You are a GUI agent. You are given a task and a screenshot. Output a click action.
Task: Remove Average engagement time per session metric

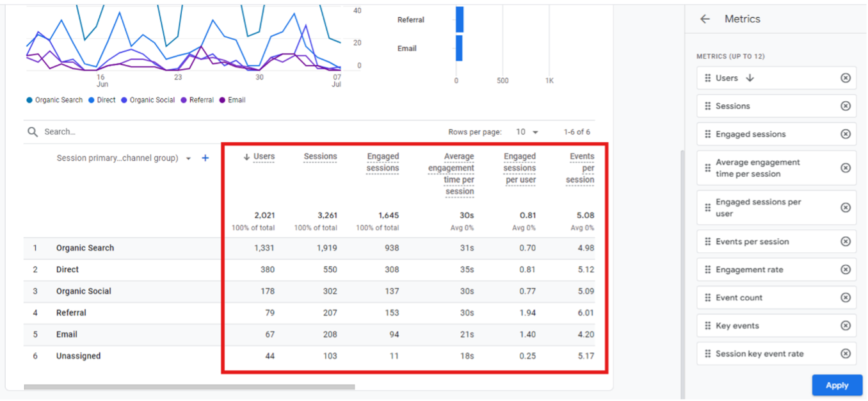click(846, 168)
